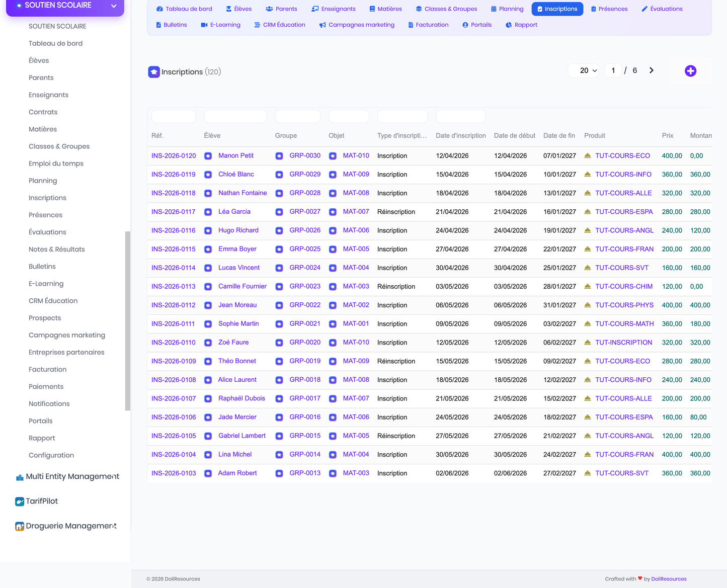The width and height of the screenshot is (727, 588).
Task: Sort by the Prix column header
Action: click(x=668, y=136)
